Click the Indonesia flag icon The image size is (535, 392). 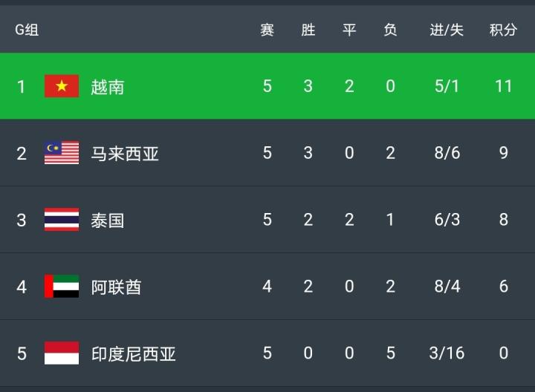pos(62,353)
